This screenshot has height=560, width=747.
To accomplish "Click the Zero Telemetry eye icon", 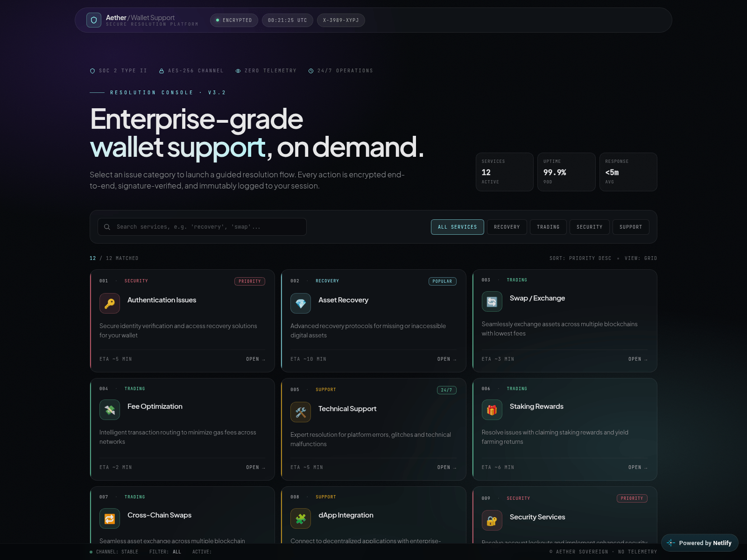I will [x=238, y=71].
